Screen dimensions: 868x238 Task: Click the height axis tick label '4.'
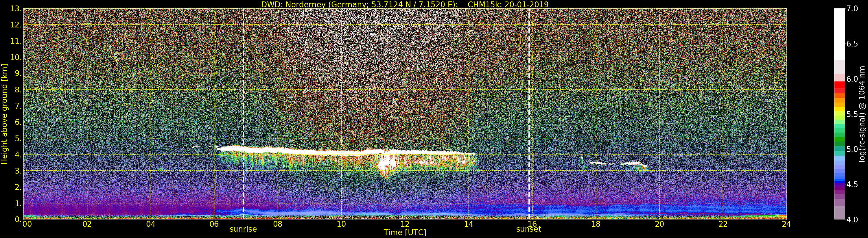[x=18, y=155]
